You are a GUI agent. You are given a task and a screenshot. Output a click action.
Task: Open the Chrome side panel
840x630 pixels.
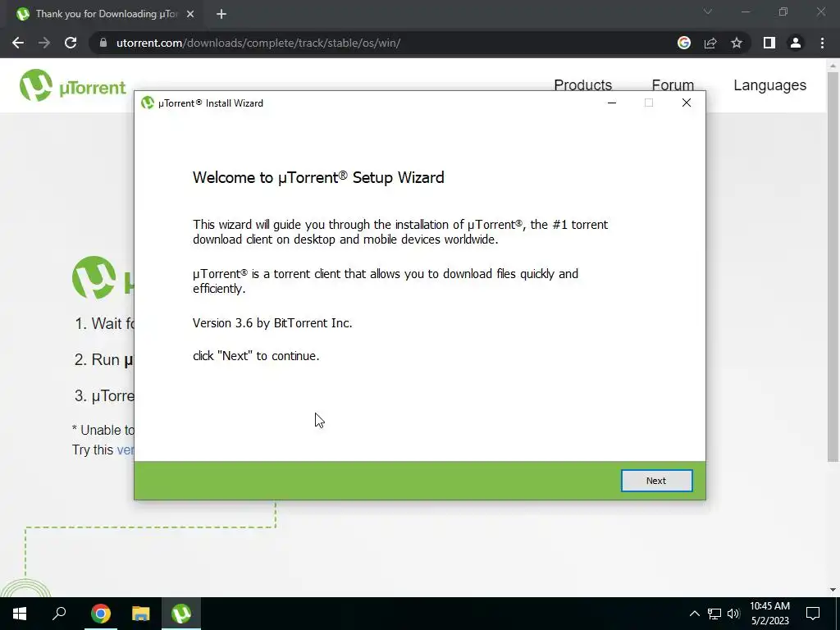pos(769,43)
